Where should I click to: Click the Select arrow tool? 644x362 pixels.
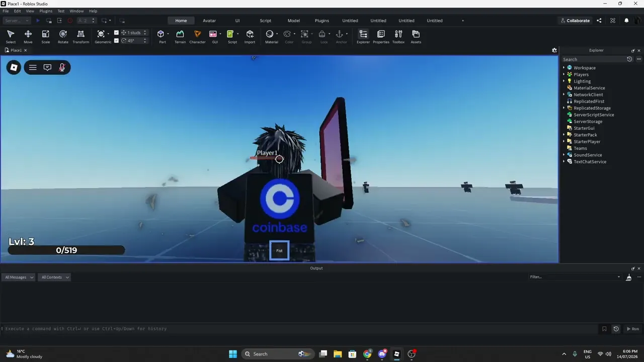(x=11, y=36)
